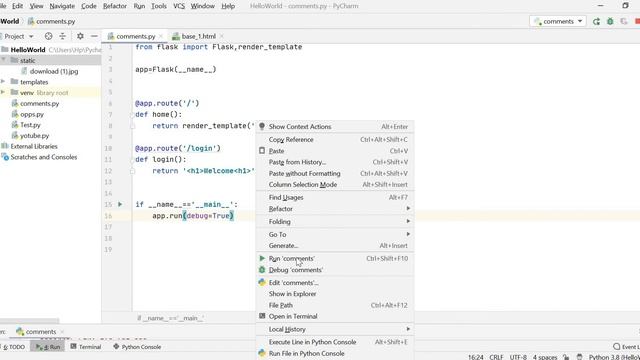Click the Rerun green arrow icon in toolbar
640x360 pixels.
pos(596,21)
